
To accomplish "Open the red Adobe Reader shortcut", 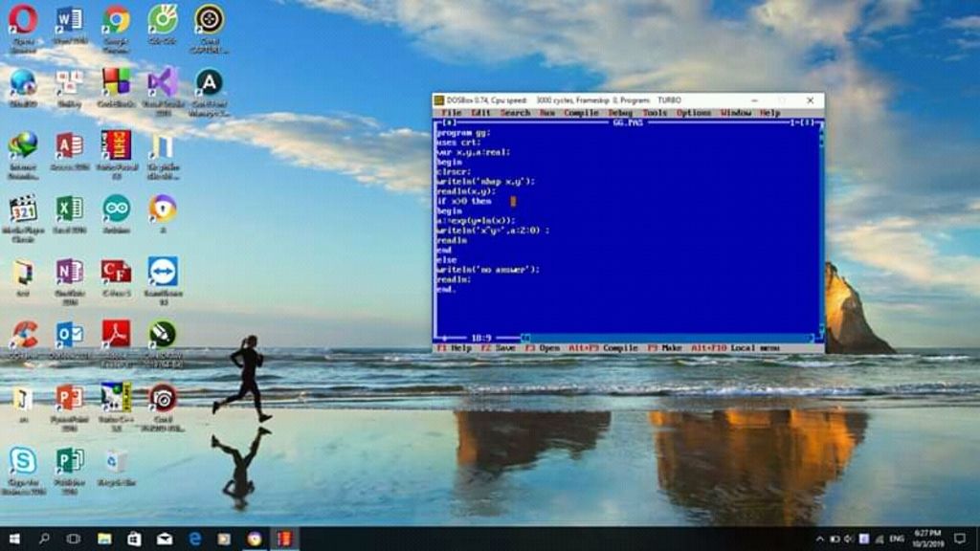I will [116, 335].
